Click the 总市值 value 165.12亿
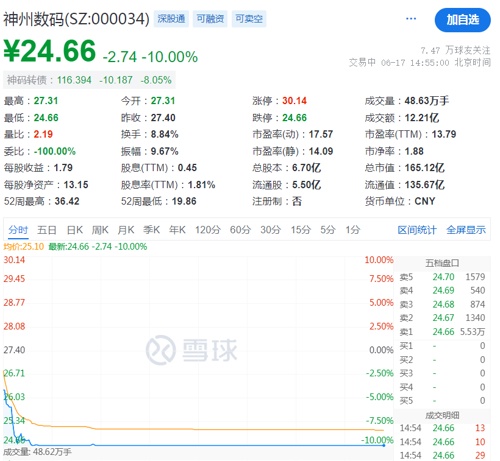Screen dimensions: 500x461 tap(424, 168)
